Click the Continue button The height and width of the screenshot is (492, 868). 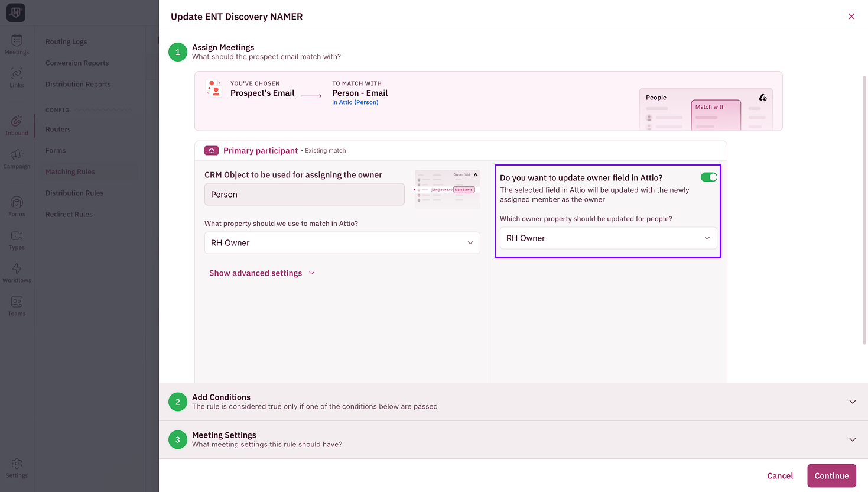831,476
